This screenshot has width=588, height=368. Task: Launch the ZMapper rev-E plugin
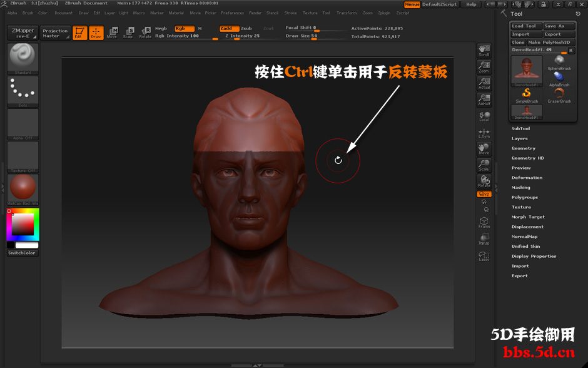pyautogui.click(x=23, y=33)
